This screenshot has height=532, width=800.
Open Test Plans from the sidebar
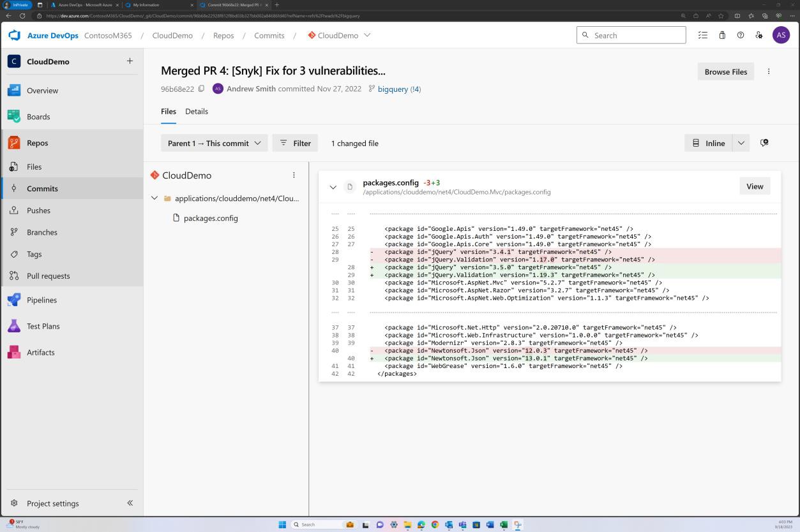pyautogui.click(x=43, y=326)
